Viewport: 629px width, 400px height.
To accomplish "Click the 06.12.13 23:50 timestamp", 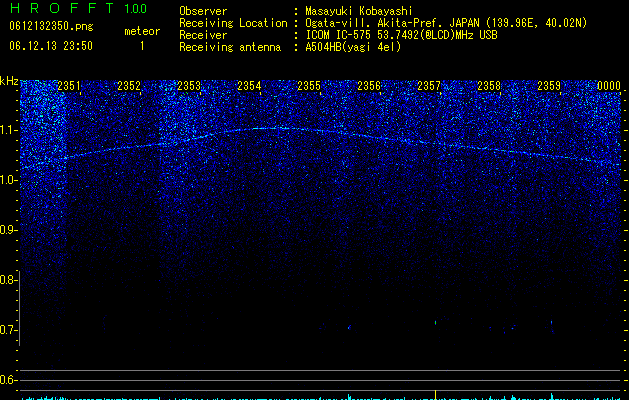I will click(51, 46).
